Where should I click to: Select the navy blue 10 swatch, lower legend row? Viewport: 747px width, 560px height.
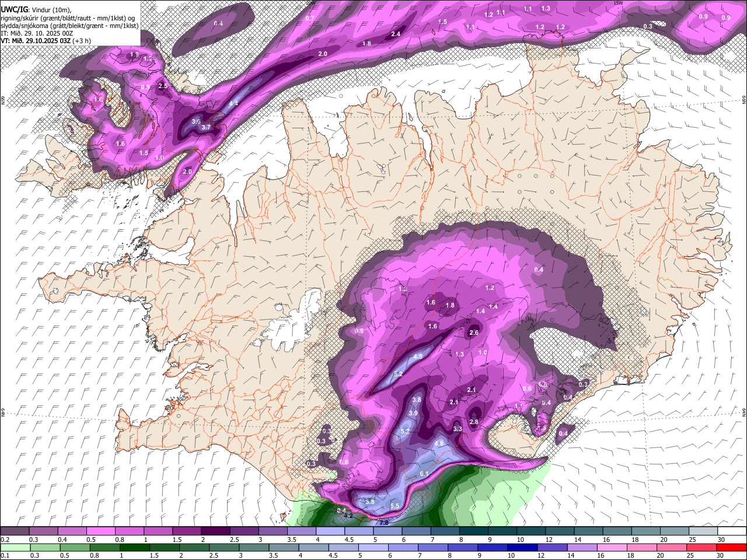[523, 547]
